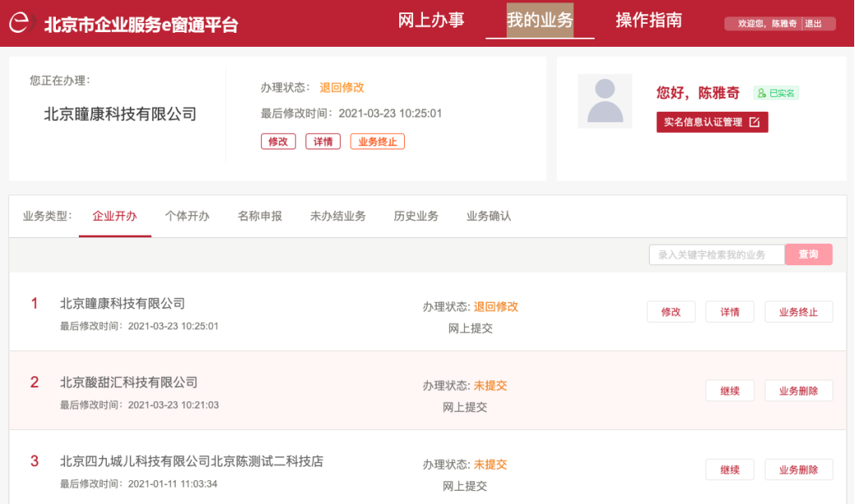The height and width of the screenshot is (504, 855).
Task: Click 退出 to log out
Action: [813, 24]
